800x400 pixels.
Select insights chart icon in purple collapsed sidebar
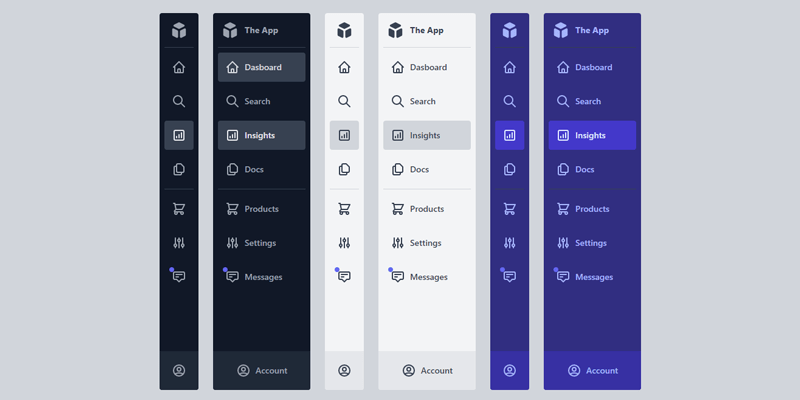(x=509, y=135)
